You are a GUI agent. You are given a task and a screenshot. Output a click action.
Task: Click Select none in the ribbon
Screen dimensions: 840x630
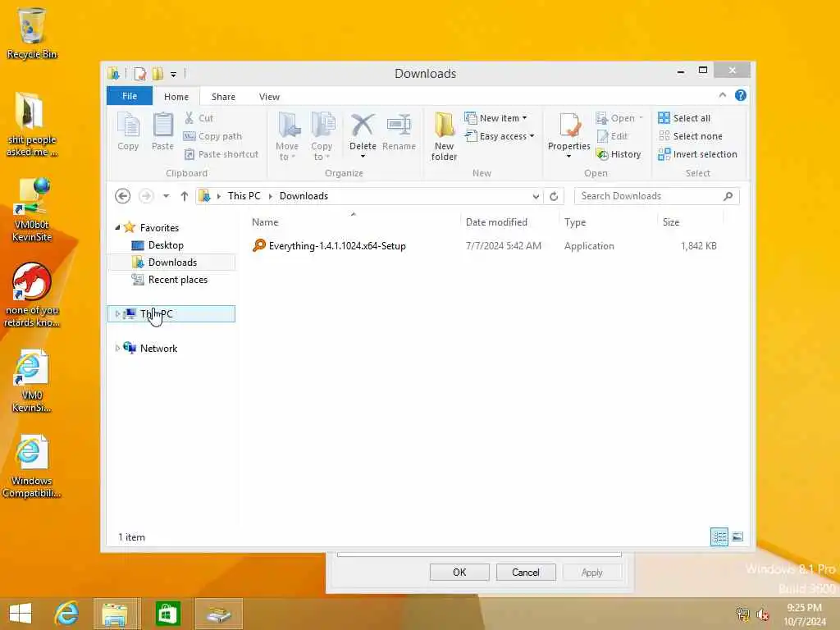(691, 136)
